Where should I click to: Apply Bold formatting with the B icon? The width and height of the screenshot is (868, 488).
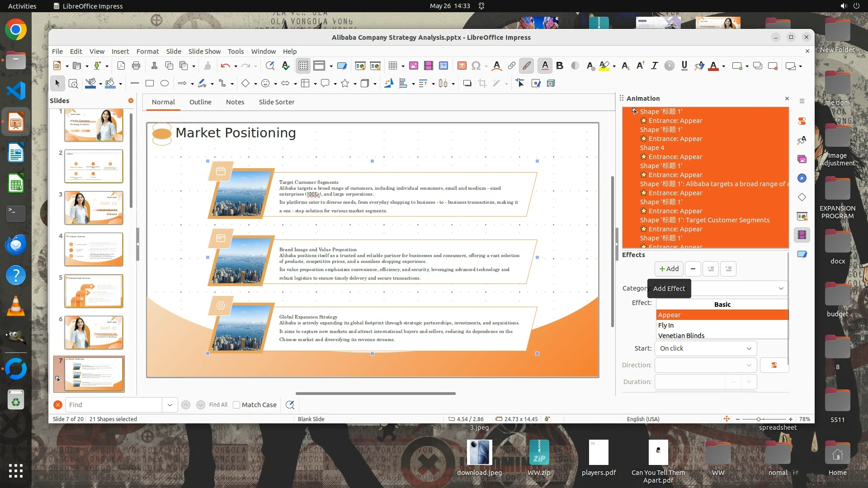click(x=560, y=66)
